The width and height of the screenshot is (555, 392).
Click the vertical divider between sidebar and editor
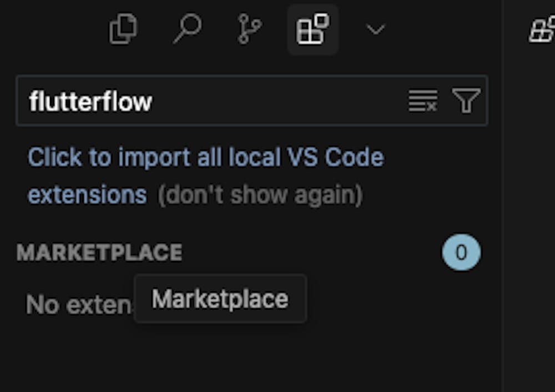[x=502, y=196]
